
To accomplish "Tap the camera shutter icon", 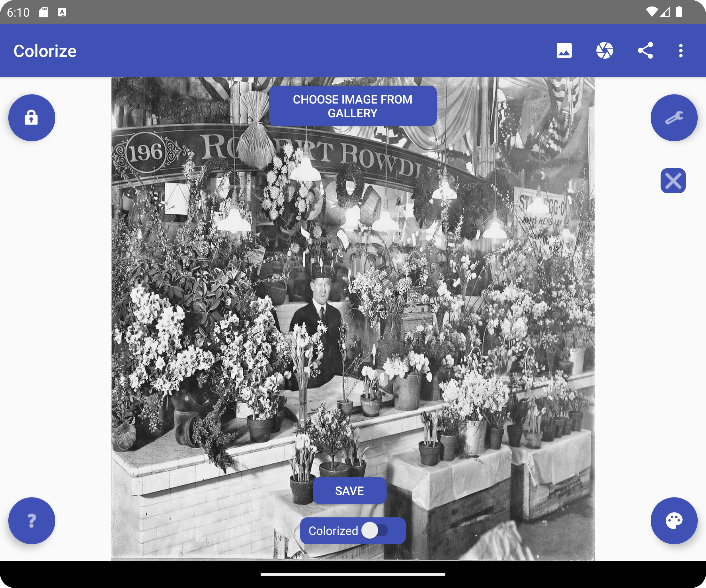I will [604, 51].
